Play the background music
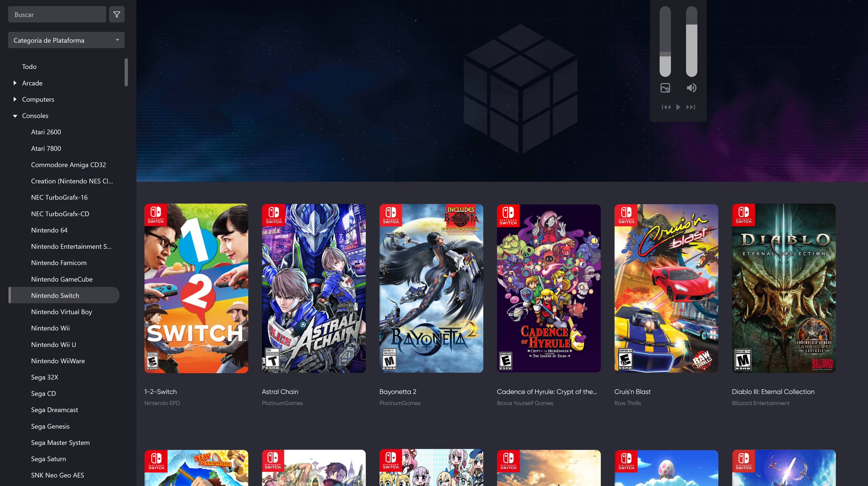 point(678,107)
